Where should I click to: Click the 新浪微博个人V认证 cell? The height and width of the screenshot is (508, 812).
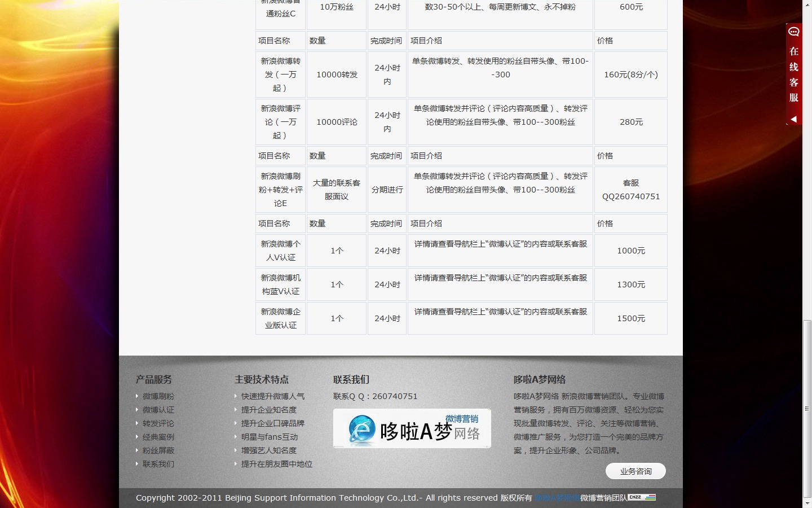(x=281, y=251)
